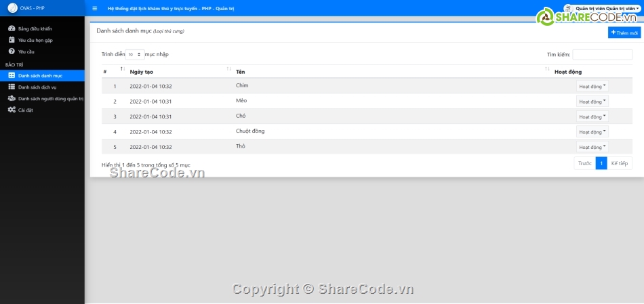Click the Kế tiếp pagination button

pos(620,163)
